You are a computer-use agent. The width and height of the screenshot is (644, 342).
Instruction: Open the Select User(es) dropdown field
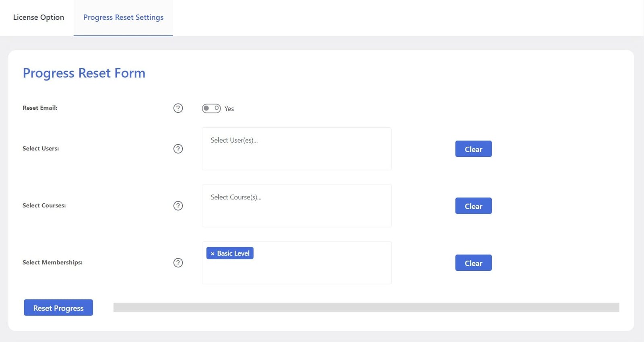pyautogui.click(x=297, y=149)
